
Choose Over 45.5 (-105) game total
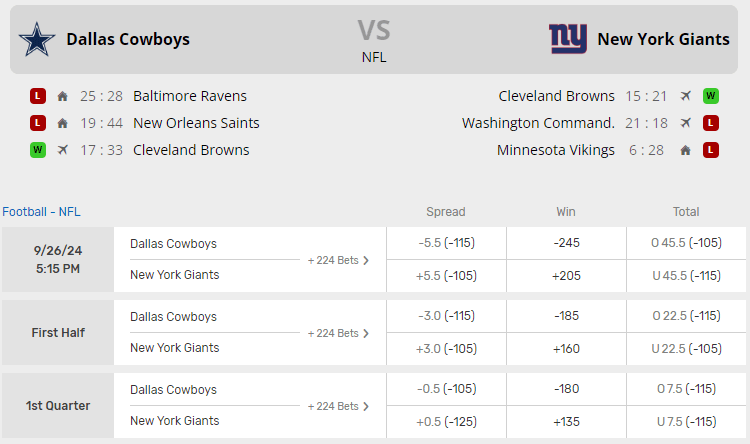tap(686, 243)
